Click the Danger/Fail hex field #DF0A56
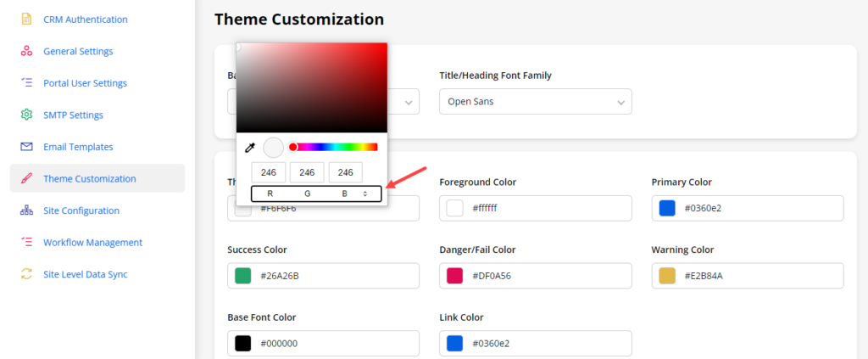Image resolution: width=868 pixels, height=359 pixels. click(x=536, y=276)
